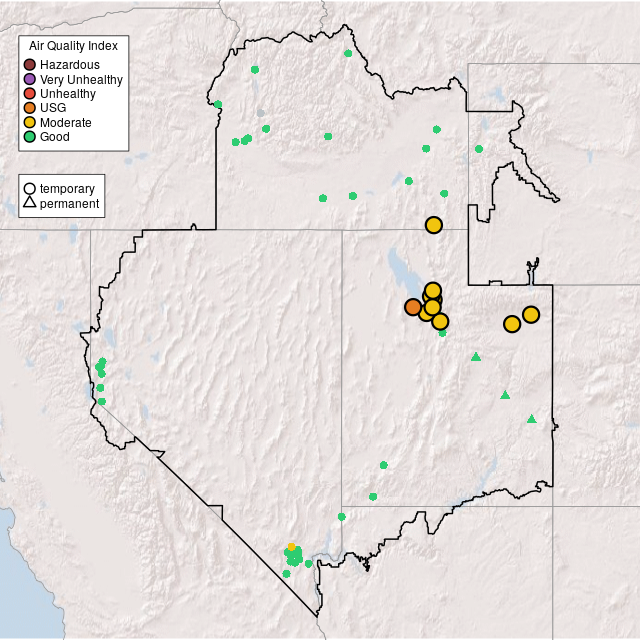
Task: Click the "permanent" label text in the legend
Action: point(69,203)
